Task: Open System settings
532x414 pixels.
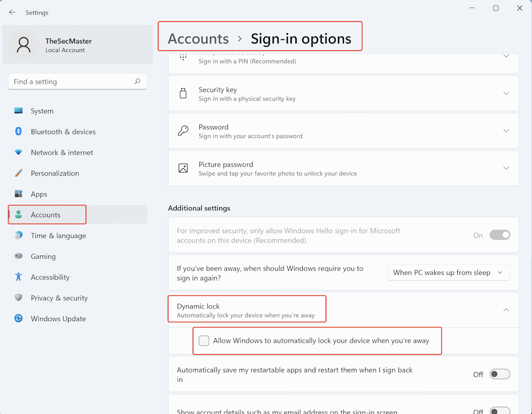Action: pyautogui.click(x=78, y=111)
